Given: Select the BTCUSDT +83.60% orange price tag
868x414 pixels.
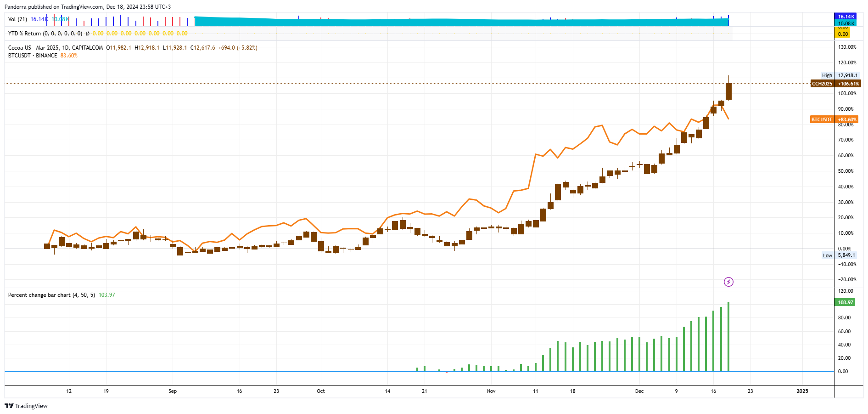Looking at the screenshot, I should click(834, 119).
